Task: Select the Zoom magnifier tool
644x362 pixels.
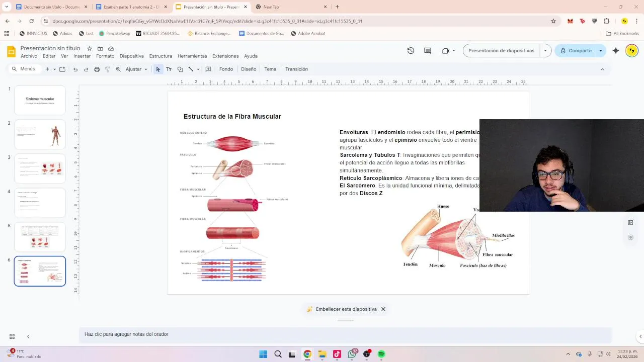Action: tap(118, 69)
